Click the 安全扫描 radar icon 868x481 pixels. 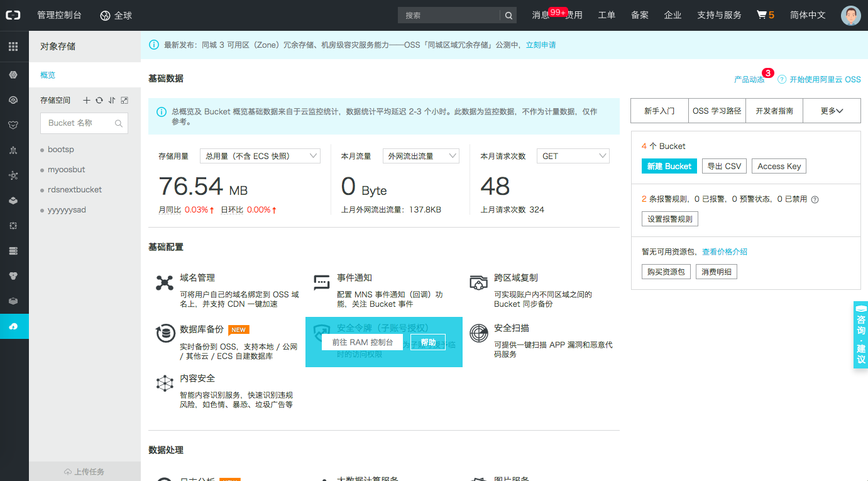pos(479,333)
